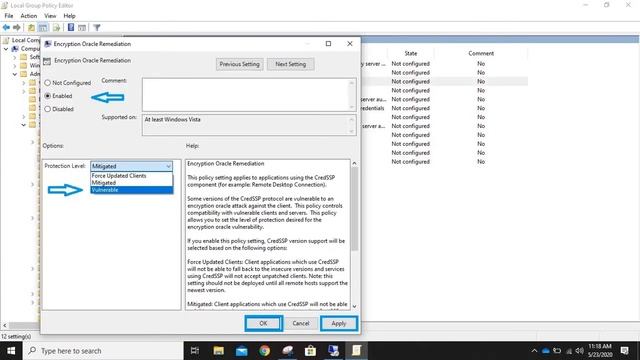Click Not configured in the redentials row
The width and height of the screenshot is (640, 360).
click(411, 108)
